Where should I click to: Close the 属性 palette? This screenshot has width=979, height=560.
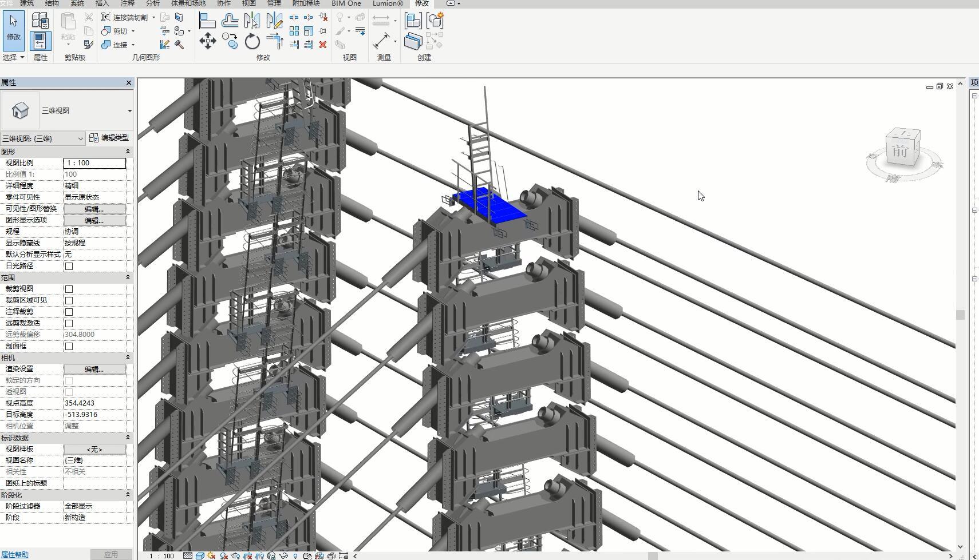(x=129, y=82)
